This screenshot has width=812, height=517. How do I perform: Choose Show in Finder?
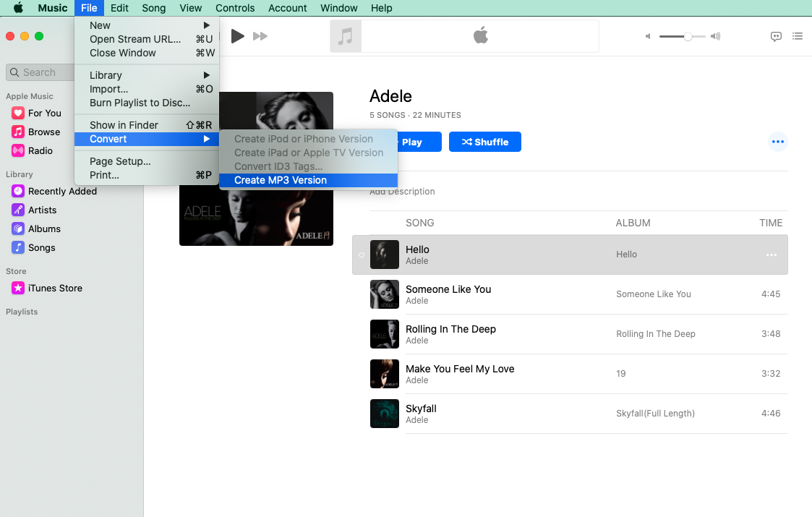[147, 125]
